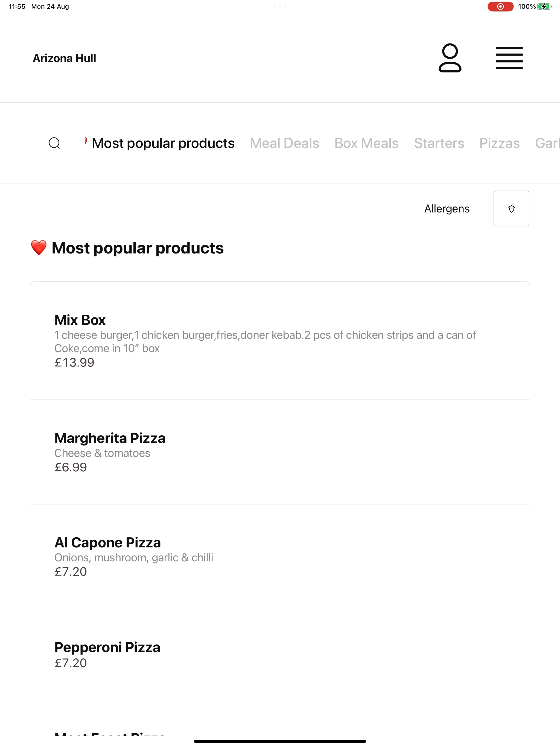Open the Al Capone Pizza item
This screenshot has width=560, height=747.
(x=280, y=556)
